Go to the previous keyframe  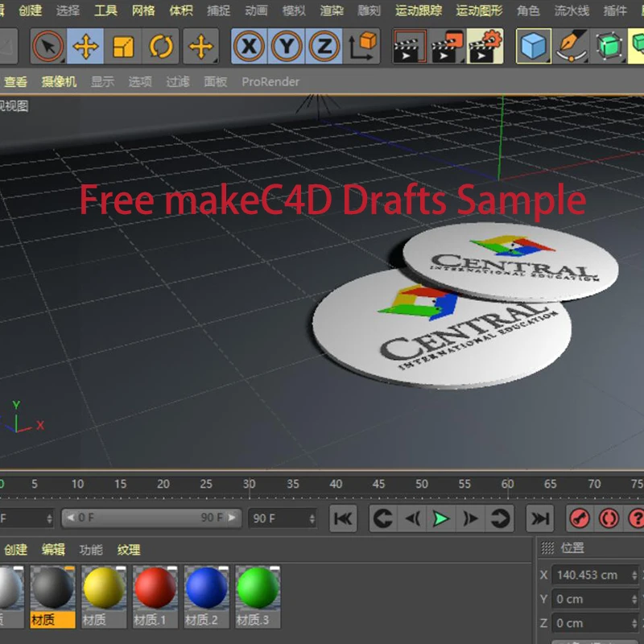pos(384,518)
